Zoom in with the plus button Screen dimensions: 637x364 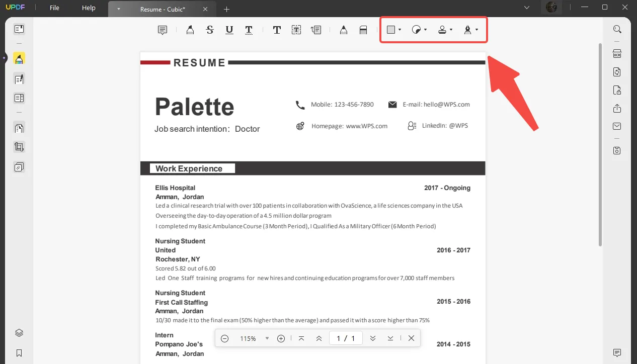[281, 338]
